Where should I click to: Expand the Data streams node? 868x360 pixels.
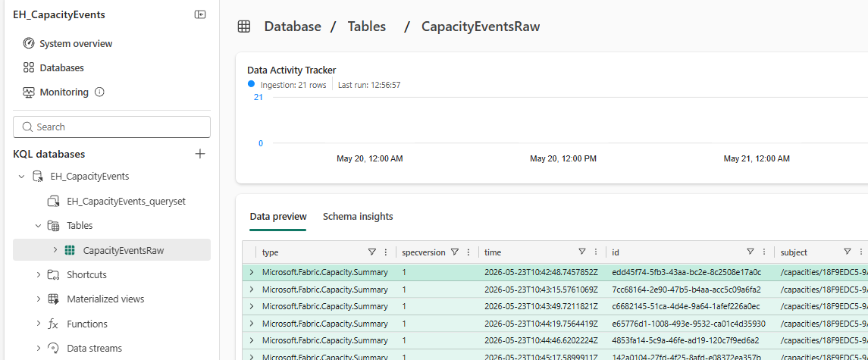tap(38, 349)
